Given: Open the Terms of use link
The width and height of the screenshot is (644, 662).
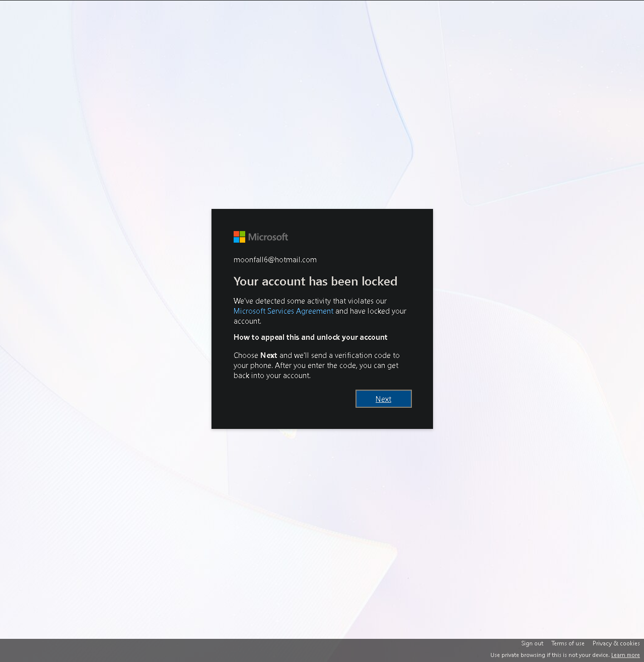Looking at the screenshot, I should coord(568,643).
